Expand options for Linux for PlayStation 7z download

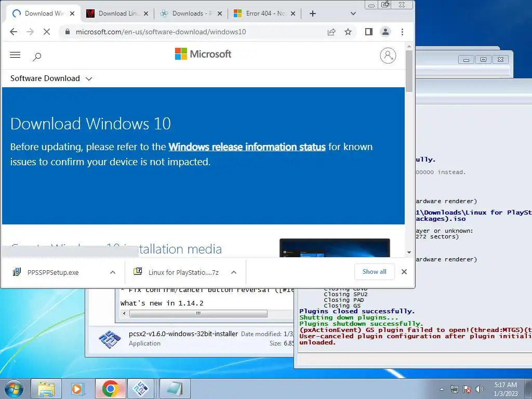click(234, 272)
